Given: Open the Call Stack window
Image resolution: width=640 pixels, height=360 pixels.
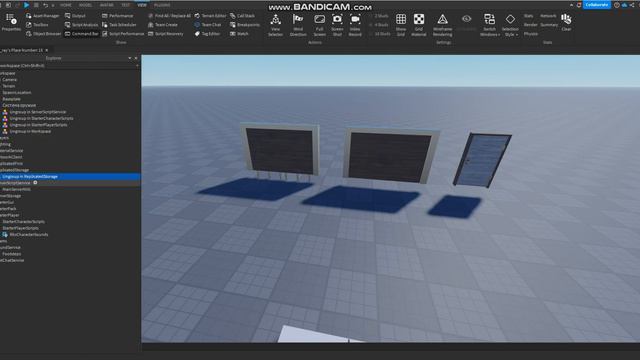Looking at the screenshot, I should point(242,16).
